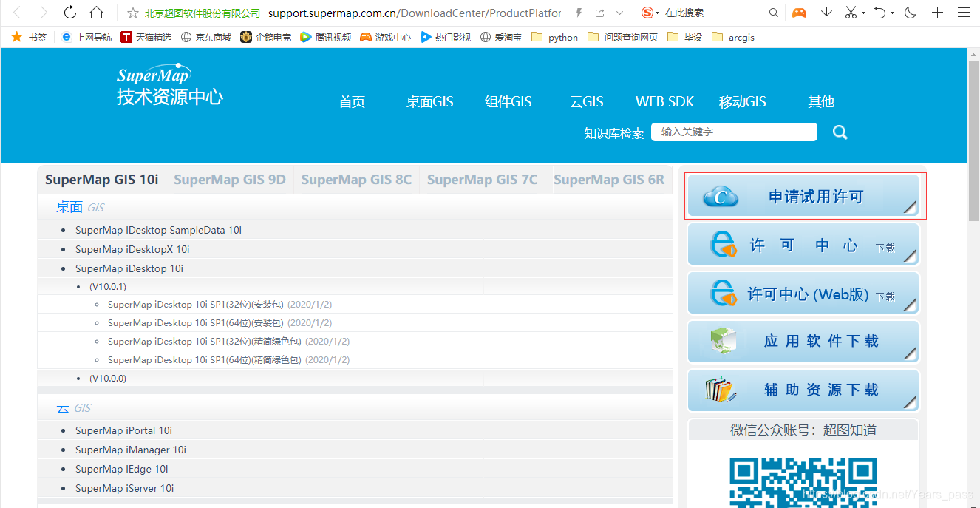The image size is (980, 508).
Task: Click the forward navigation arrow
Action: (x=43, y=13)
